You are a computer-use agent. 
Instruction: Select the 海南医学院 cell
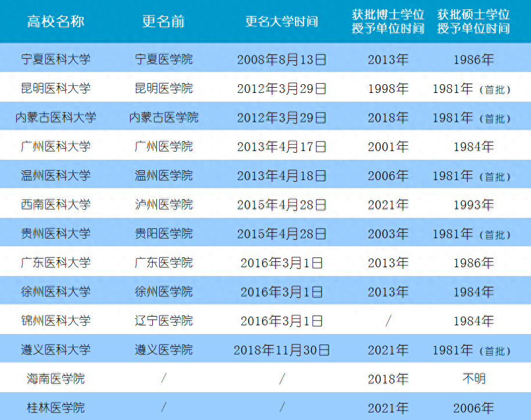[x=56, y=379]
